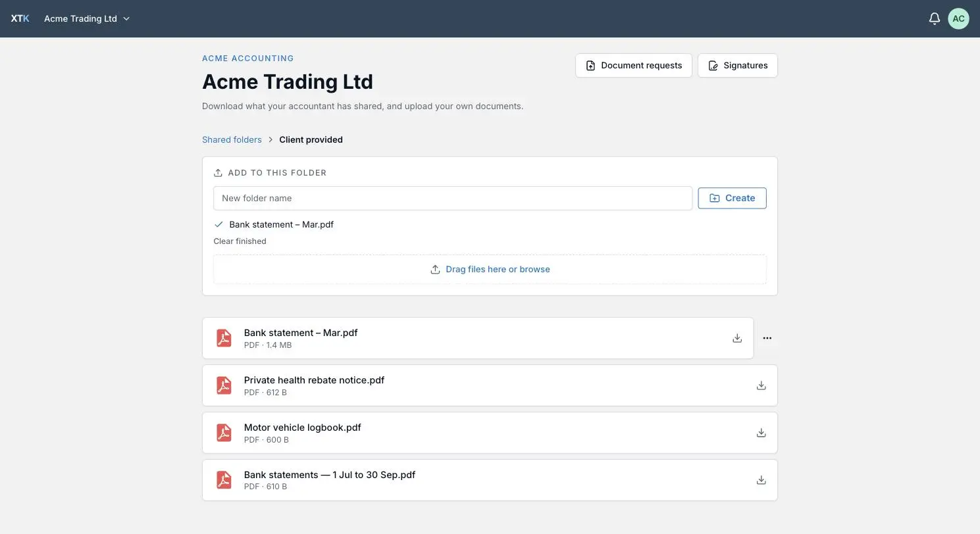Click PDF icon of Bank statement – Mar.pdf
The width and height of the screenshot is (980, 534).
(x=224, y=338)
